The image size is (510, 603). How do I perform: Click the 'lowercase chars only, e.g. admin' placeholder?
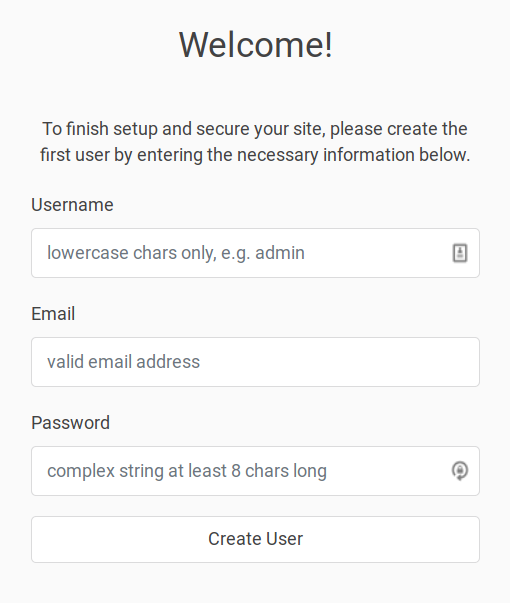pyautogui.click(x=176, y=253)
